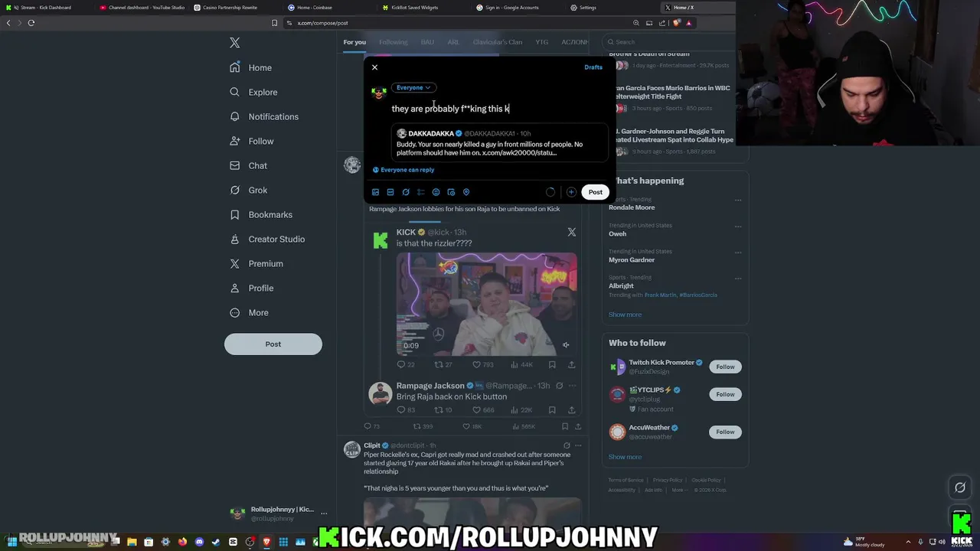Open the Everyone audience dropdown

pos(413,87)
